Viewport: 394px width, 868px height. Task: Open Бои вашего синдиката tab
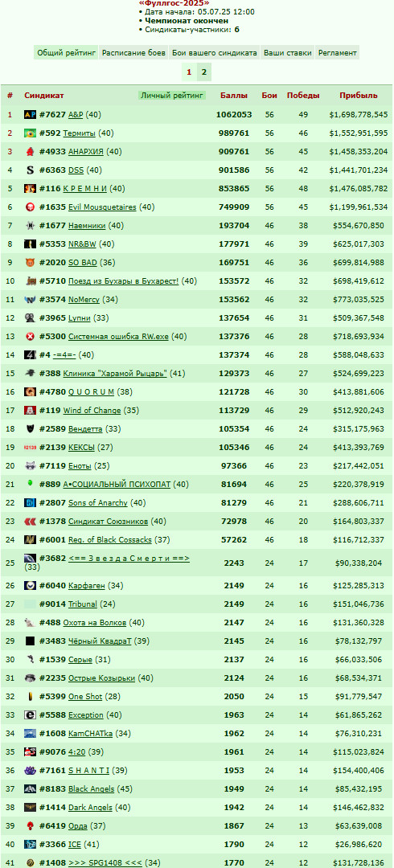[214, 53]
